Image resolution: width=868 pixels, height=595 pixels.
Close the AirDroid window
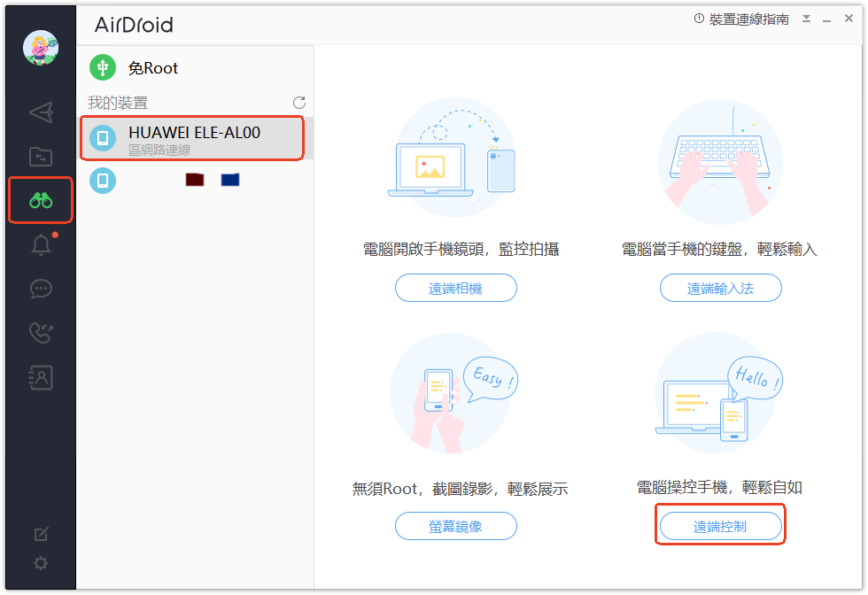click(x=849, y=19)
